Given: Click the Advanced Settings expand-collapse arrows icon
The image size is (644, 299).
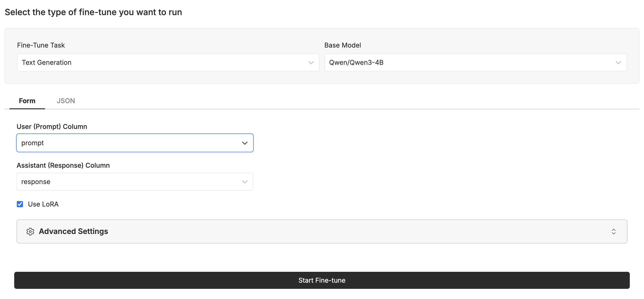Looking at the screenshot, I should 613,232.
